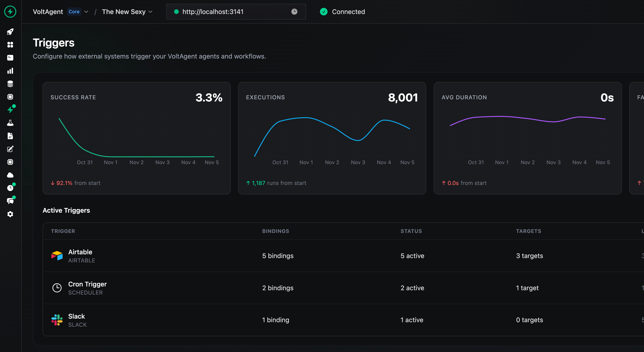Open the terminal console from the sidebar
644x352 pixels.
[x=10, y=58]
